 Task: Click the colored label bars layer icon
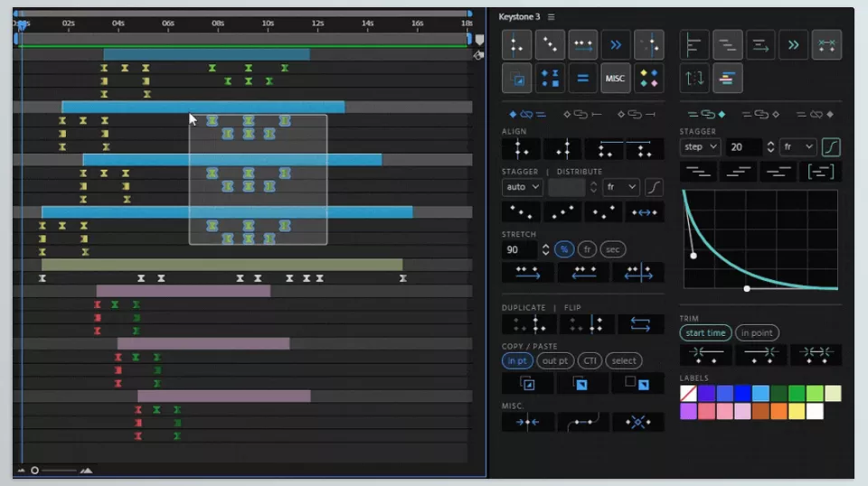(727, 79)
